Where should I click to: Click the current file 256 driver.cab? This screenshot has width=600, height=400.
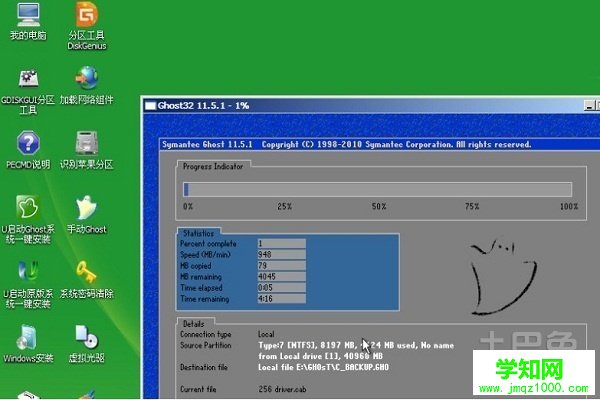coord(282,389)
